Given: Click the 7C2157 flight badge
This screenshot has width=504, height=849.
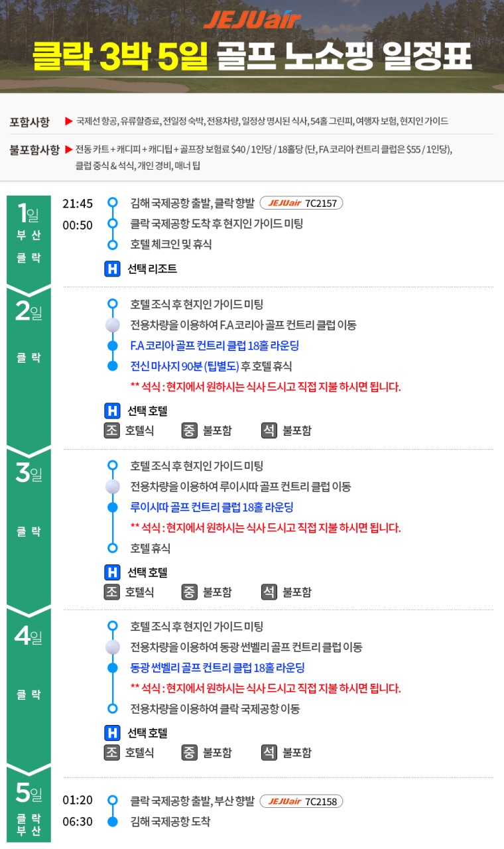Looking at the screenshot, I should click(301, 203).
